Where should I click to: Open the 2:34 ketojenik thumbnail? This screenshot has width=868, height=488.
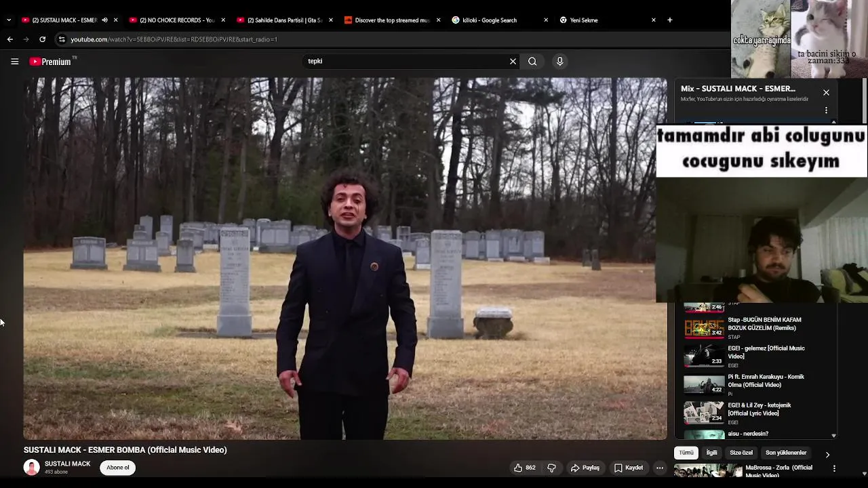coord(704,413)
